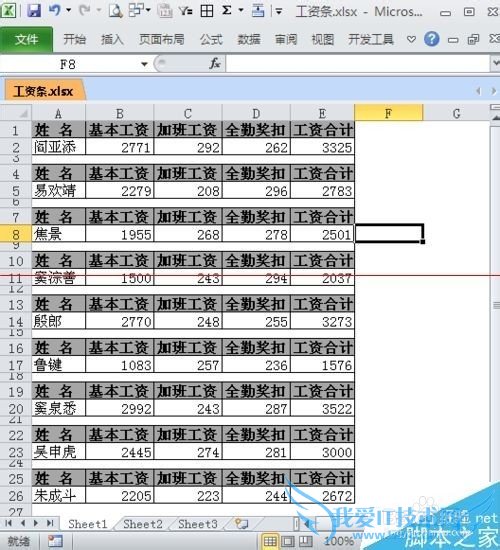Click the macro record icon in status bar
500x550 pixels.
click(55, 541)
